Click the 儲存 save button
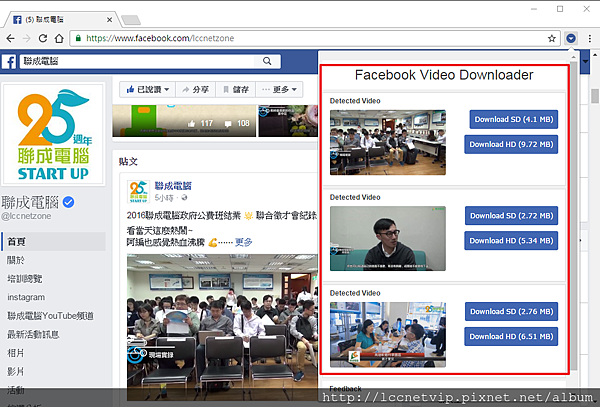The width and height of the screenshot is (600, 407). tap(235, 90)
